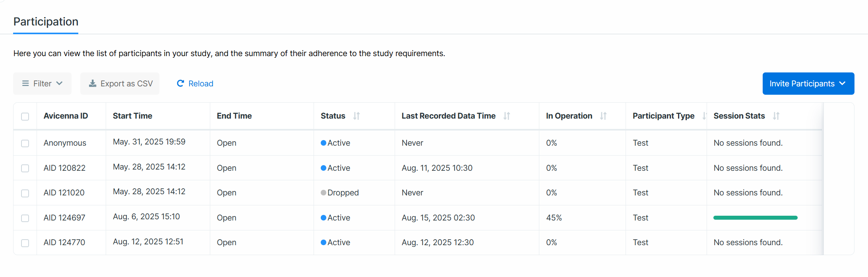Click Never in AID 121020 row

[x=413, y=193]
